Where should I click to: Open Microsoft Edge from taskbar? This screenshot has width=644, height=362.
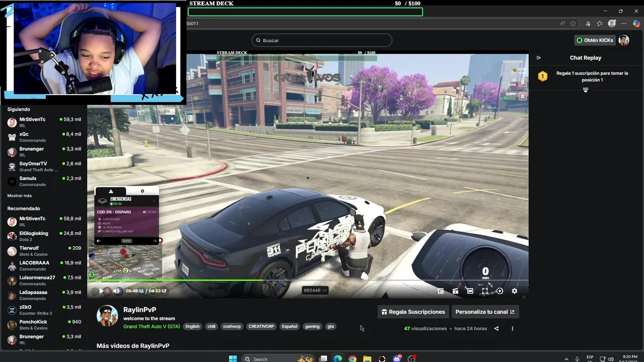(x=338, y=358)
